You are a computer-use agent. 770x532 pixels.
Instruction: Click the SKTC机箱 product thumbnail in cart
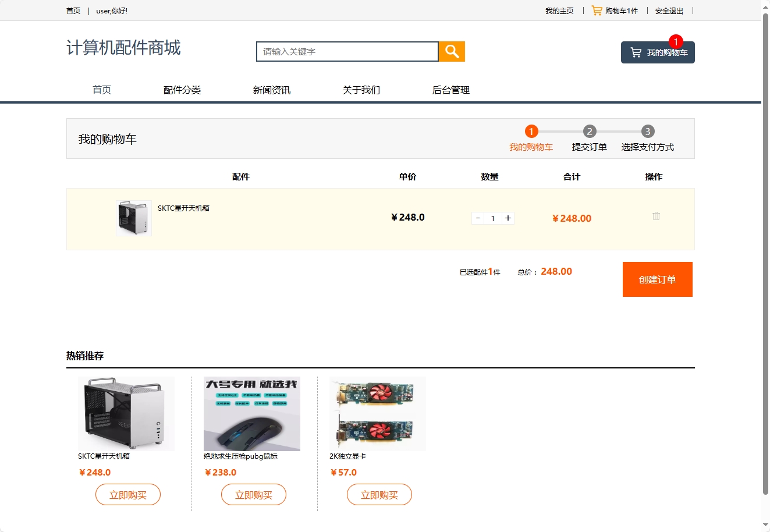click(x=133, y=218)
